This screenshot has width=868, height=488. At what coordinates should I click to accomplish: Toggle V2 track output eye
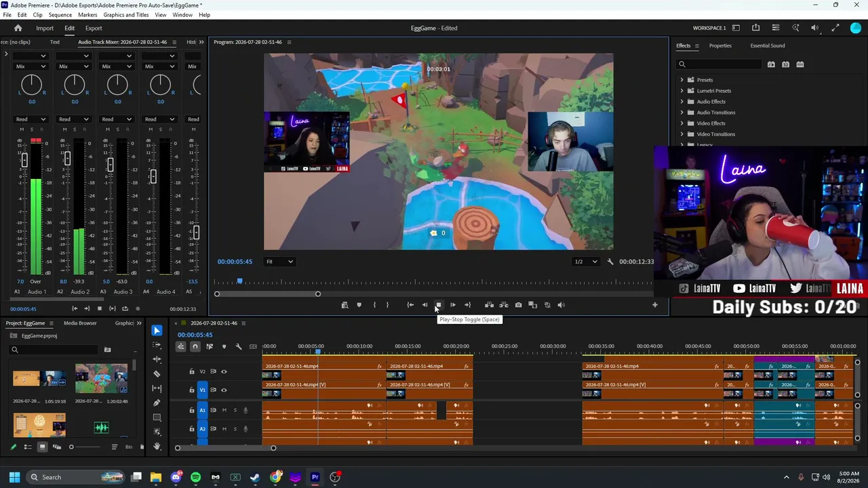click(224, 371)
